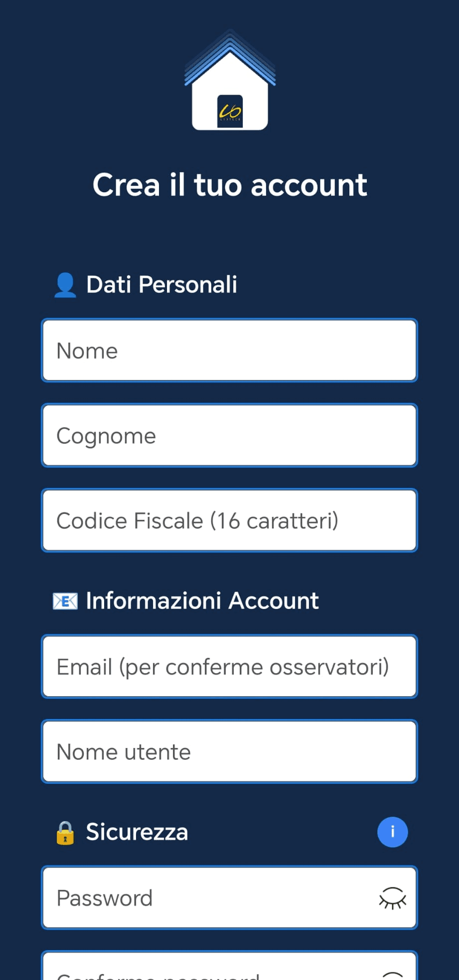Focus the Nome input field
The image size is (459, 980).
[229, 350]
